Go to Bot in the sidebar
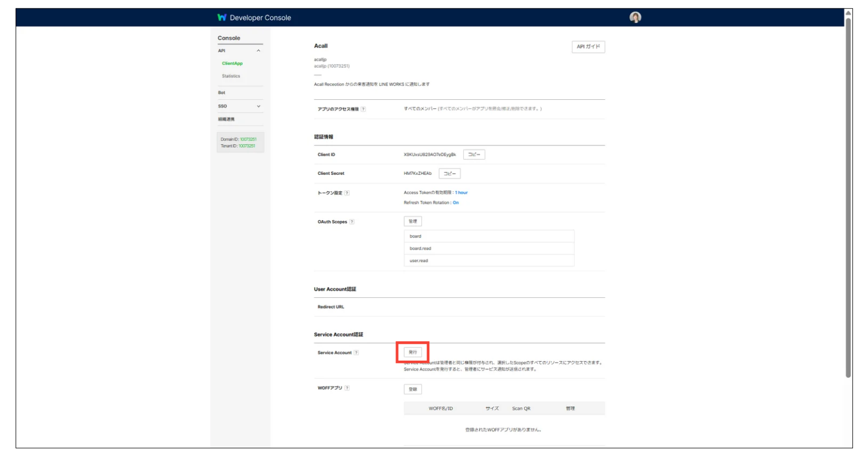Viewport: 868px width, 456px height. tap(222, 93)
